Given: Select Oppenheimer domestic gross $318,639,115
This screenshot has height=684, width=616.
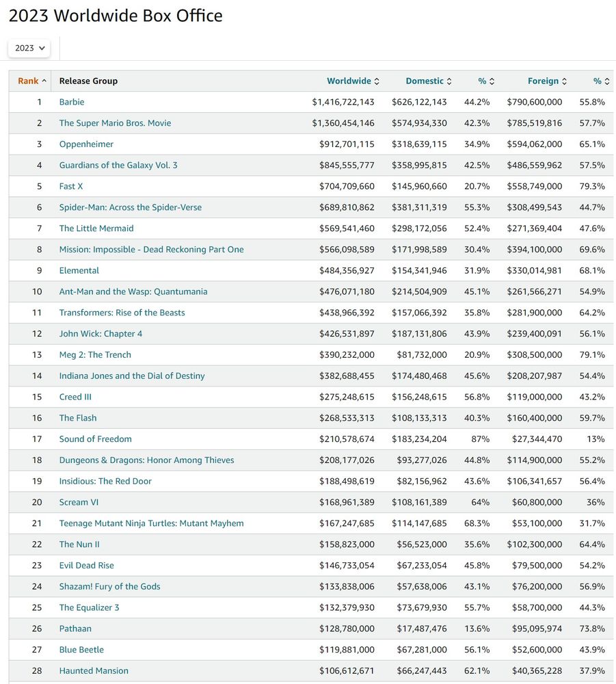Looking at the screenshot, I should point(419,144).
